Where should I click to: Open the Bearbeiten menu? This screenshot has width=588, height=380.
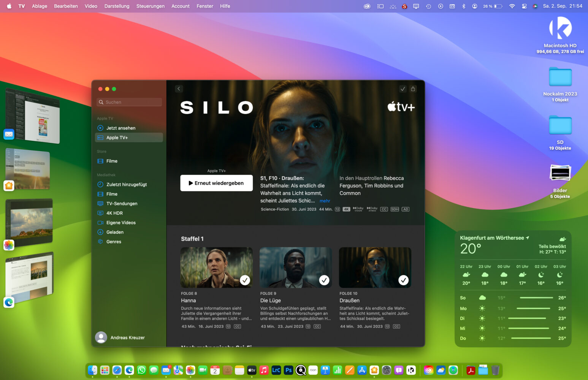[66, 6]
